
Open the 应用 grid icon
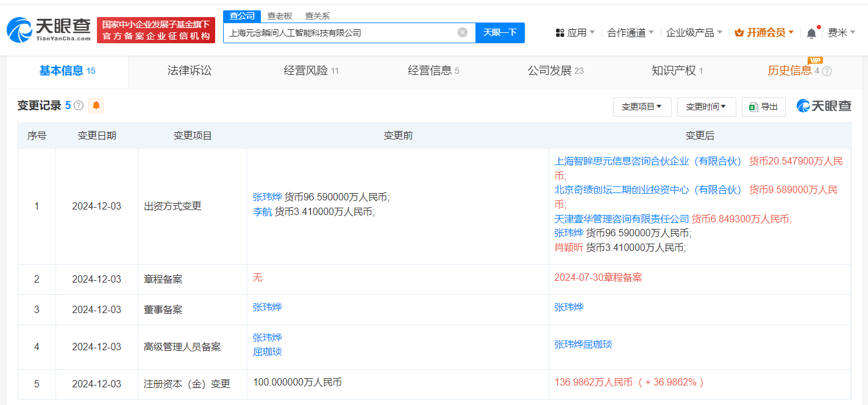pos(560,33)
